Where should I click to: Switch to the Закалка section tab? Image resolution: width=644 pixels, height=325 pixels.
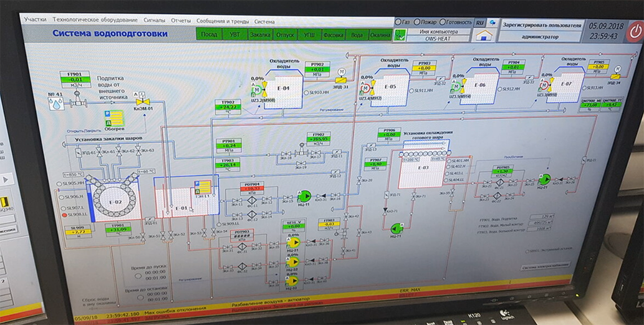pyautogui.click(x=260, y=35)
